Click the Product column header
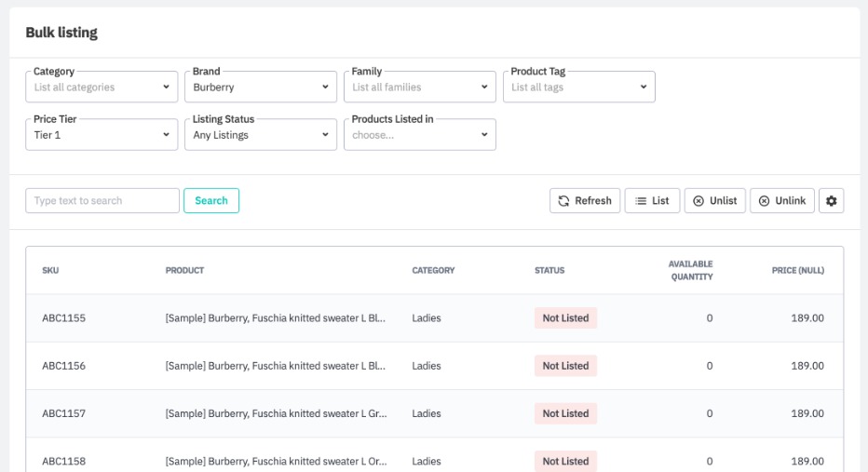This screenshot has height=472, width=868. 184,271
